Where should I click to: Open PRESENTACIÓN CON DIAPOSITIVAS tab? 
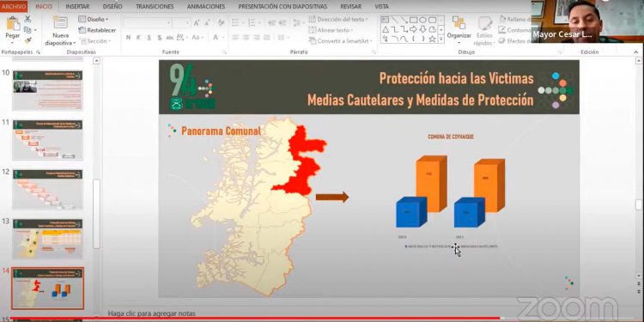(283, 7)
